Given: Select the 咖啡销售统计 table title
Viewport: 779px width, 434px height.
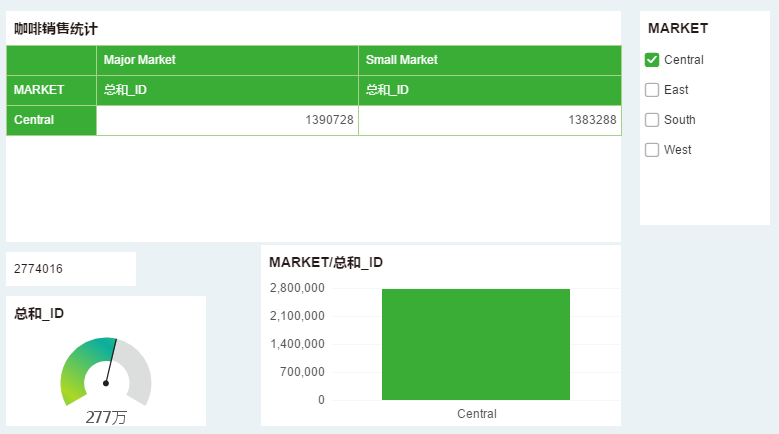Looking at the screenshot, I should 56,29.
